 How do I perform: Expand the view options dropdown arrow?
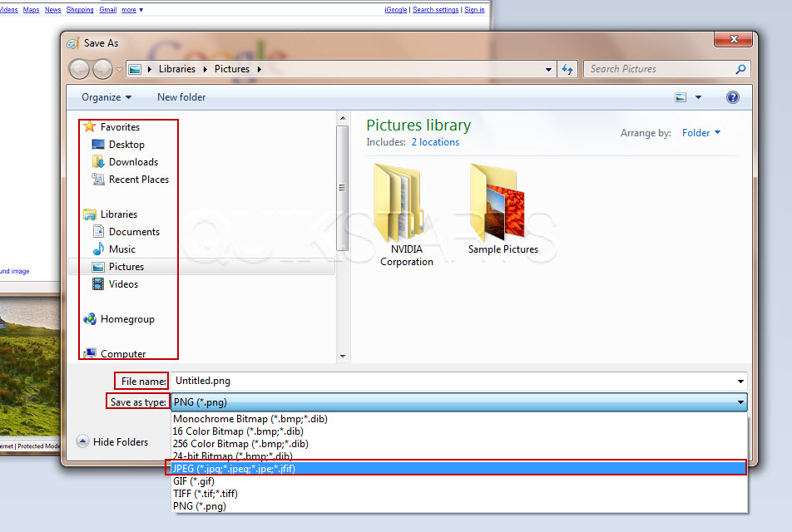coord(698,97)
